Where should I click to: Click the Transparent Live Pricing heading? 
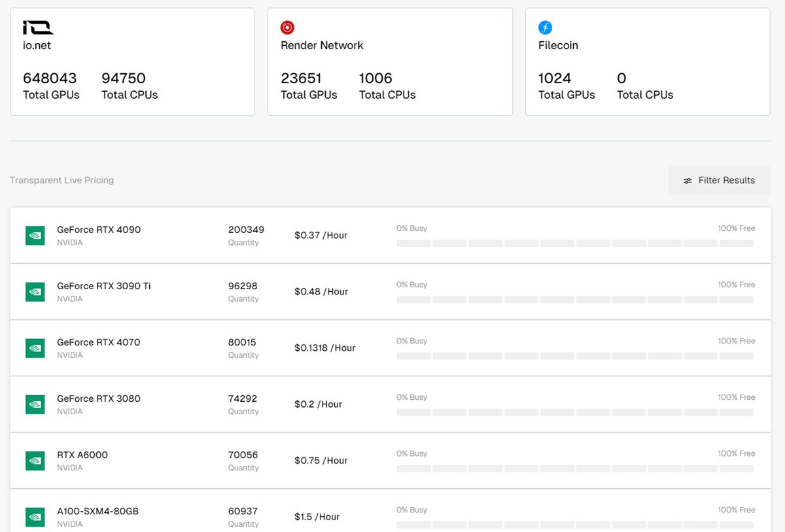tap(61, 180)
